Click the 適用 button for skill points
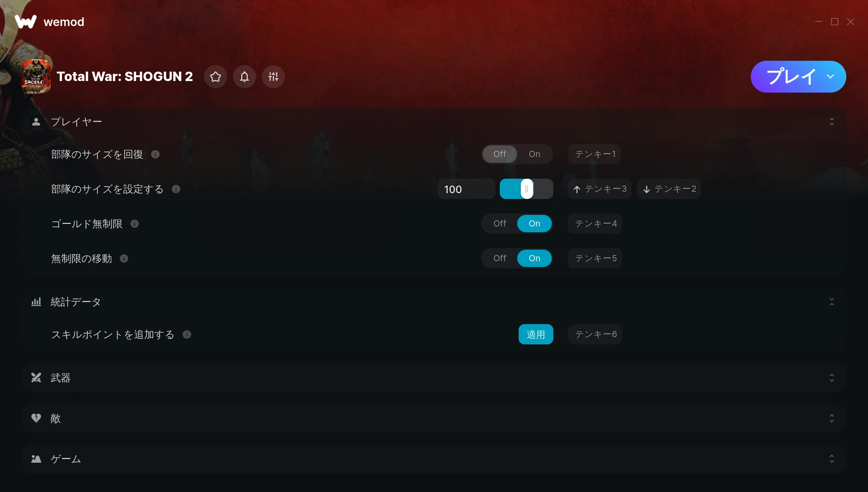868x492 pixels. pyautogui.click(x=536, y=334)
